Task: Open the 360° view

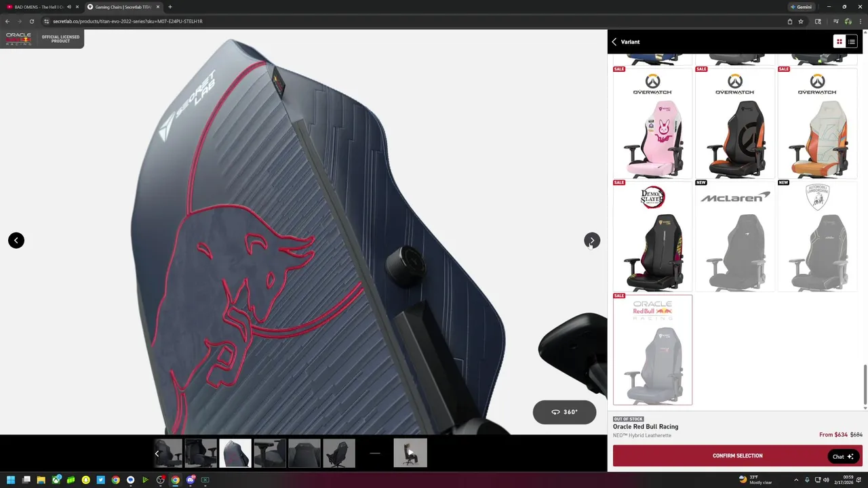Action: pyautogui.click(x=564, y=412)
